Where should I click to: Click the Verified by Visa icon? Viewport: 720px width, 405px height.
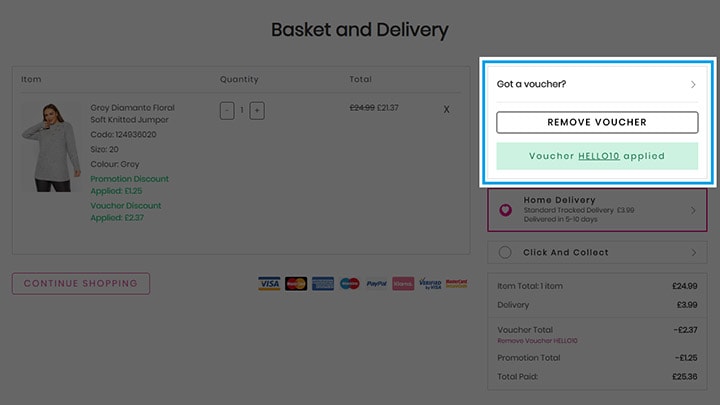click(430, 284)
